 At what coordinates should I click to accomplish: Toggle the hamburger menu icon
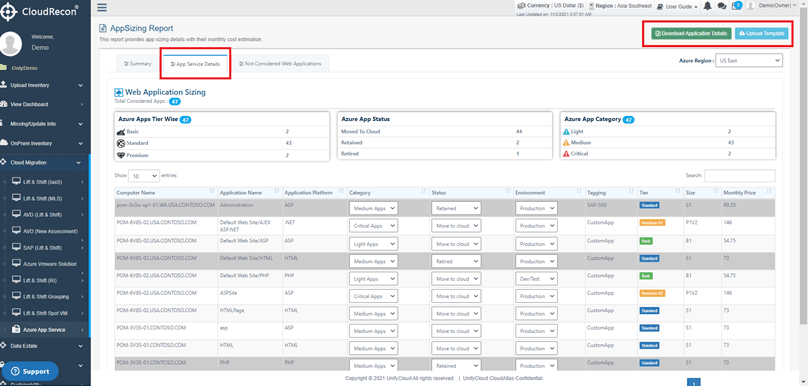click(x=102, y=7)
